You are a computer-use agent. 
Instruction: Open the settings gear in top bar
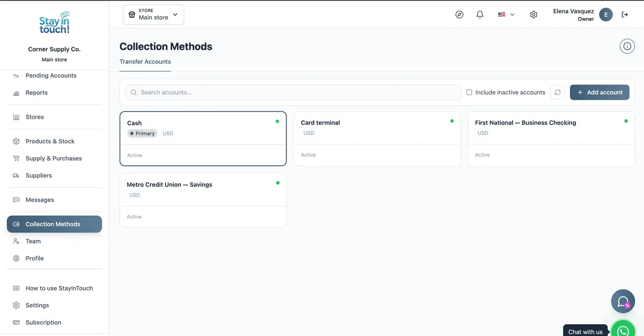(534, 15)
